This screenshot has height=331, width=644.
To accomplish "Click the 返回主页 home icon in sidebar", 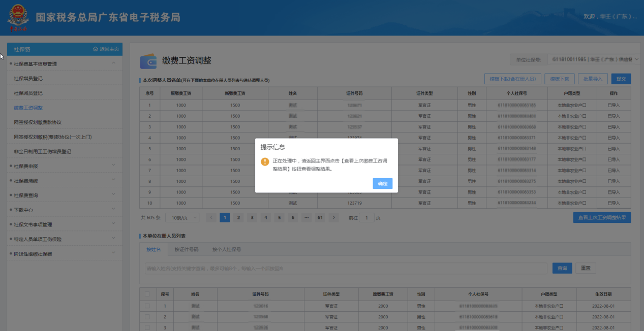I will pos(95,49).
